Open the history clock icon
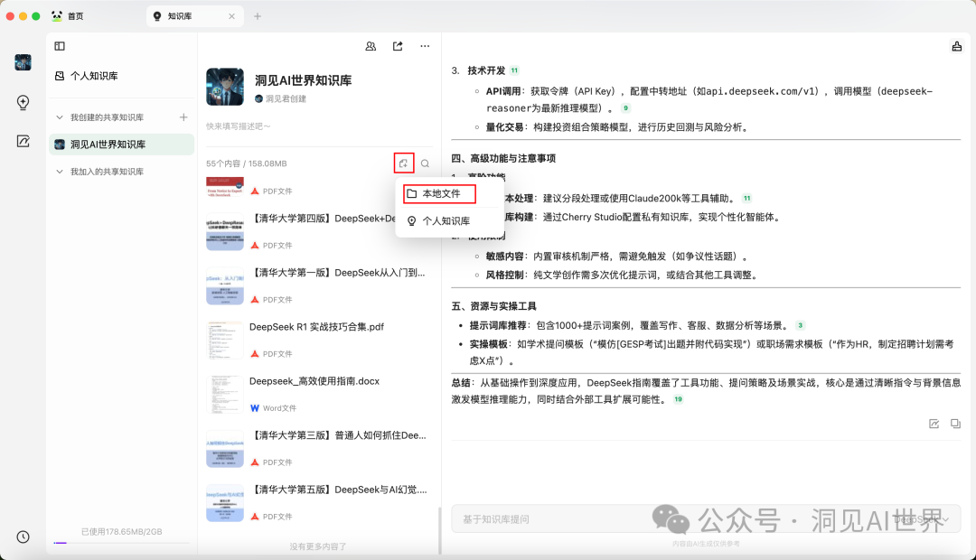The image size is (976, 560). pyautogui.click(x=23, y=537)
